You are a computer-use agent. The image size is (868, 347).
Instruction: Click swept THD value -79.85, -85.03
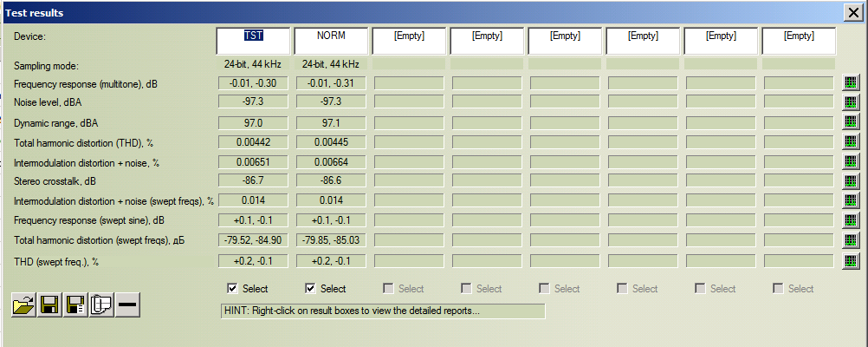point(331,240)
